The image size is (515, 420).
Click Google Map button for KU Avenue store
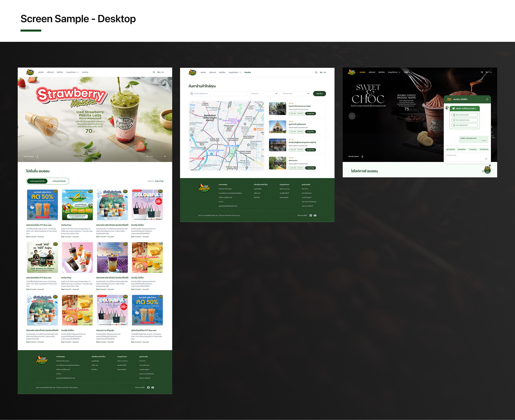pyautogui.click(x=310, y=114)
